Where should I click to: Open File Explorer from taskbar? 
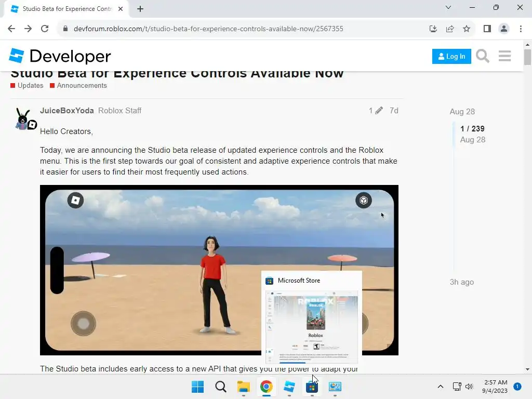point(243,387)
